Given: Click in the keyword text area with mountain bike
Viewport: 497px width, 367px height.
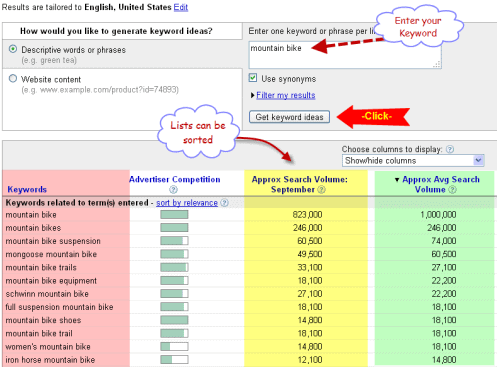Looking at the screenshot, I should [x=345, y=56].
